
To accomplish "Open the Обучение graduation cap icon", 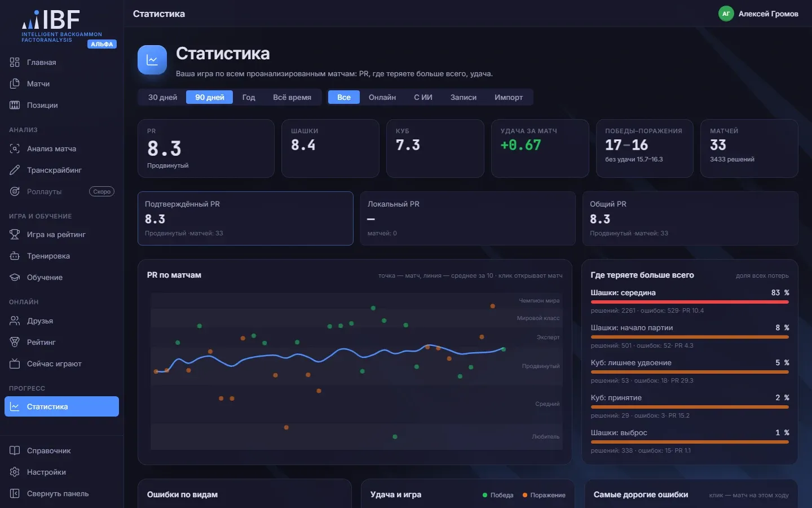I will [15, 277].
